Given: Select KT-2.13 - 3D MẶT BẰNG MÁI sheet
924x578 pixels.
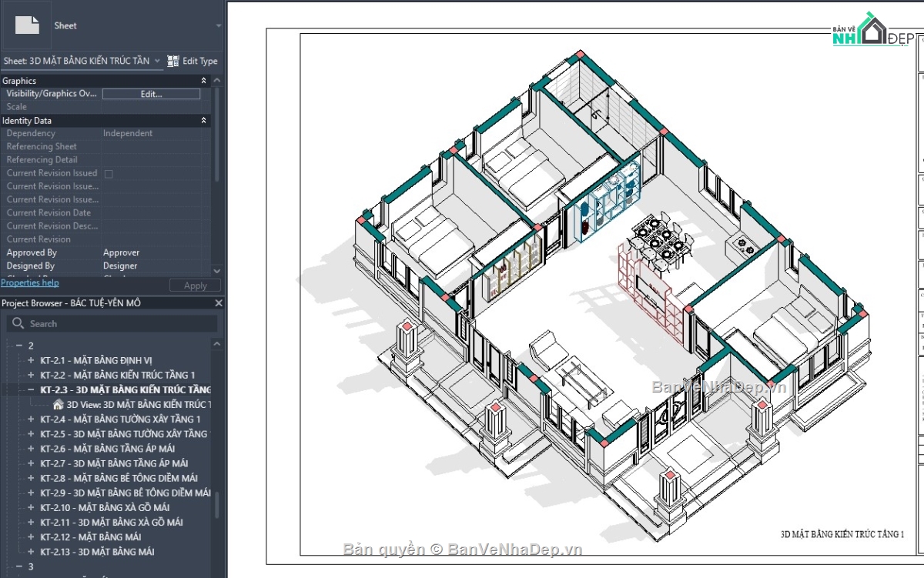Looking at the screenshot, I should [x=97, y=552].
